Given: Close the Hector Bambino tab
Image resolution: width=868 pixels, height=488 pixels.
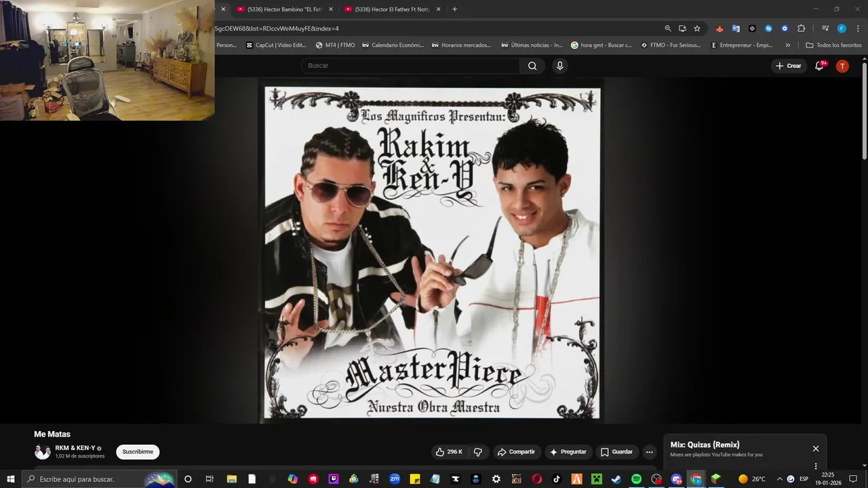Looking at the screenshot, I should [331, 9].
